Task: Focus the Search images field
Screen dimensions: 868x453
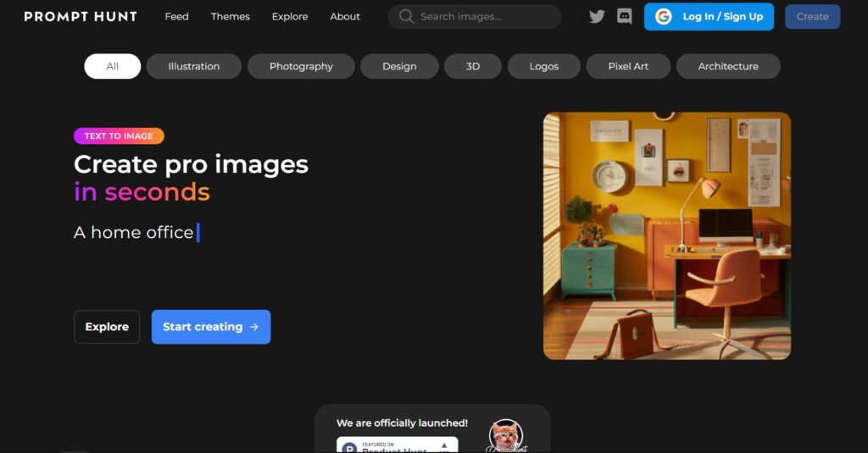Action: [x=483, y=17]
